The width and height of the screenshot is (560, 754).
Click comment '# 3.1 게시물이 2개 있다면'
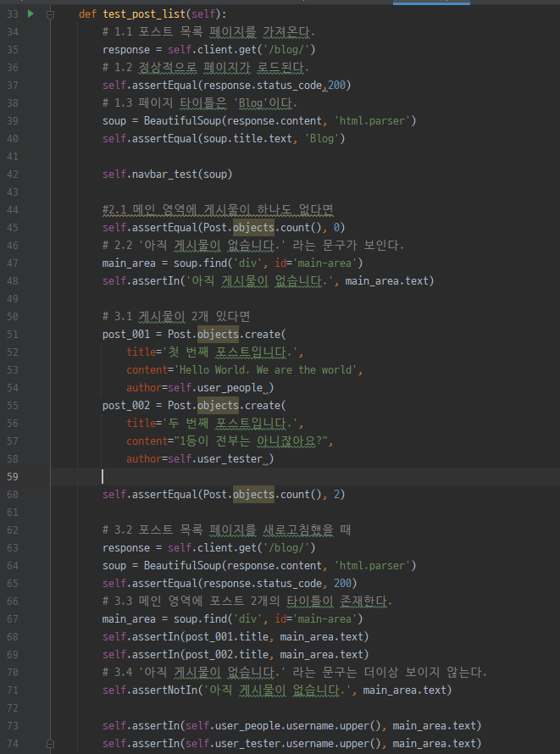(x=176, y=316)
